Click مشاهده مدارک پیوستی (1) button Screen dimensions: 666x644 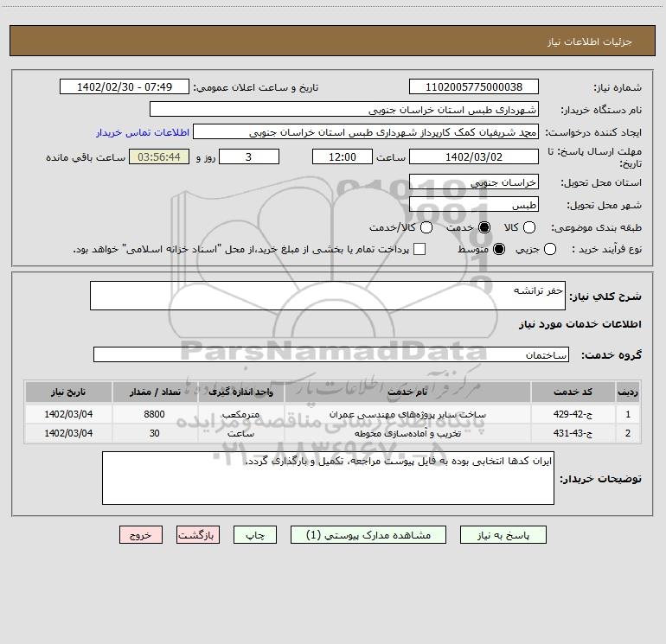pos(368,535)
